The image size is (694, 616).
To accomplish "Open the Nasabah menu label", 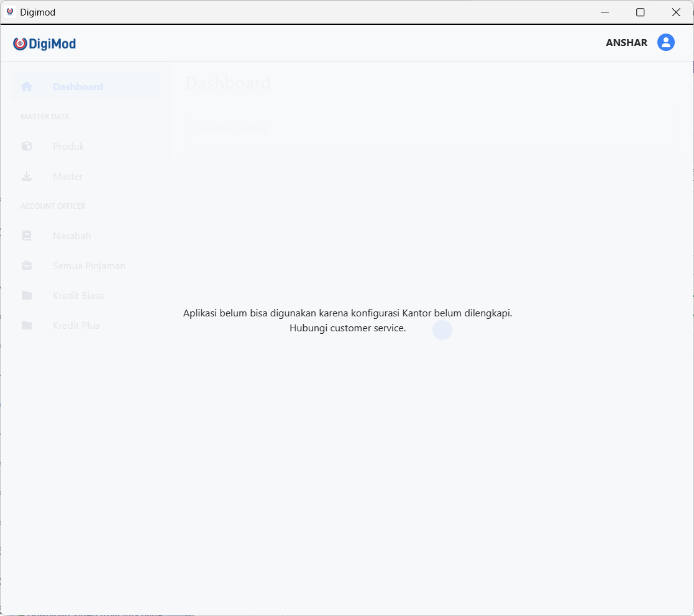I will tap(71, 236).
